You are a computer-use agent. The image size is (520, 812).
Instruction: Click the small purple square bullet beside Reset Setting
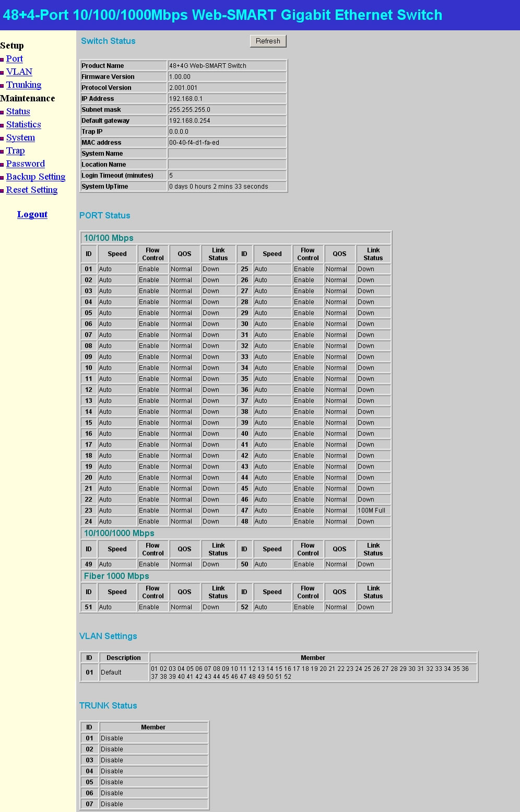2,191
